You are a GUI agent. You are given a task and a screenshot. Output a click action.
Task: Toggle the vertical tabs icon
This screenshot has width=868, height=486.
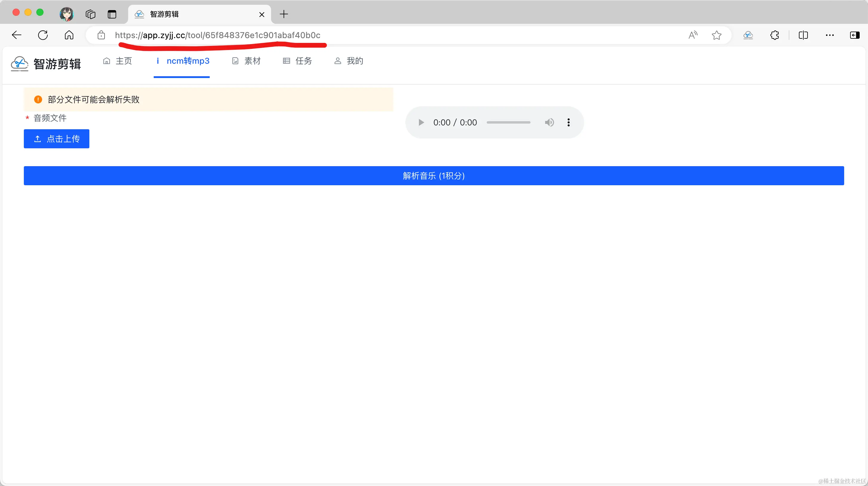tap(112, 14)
